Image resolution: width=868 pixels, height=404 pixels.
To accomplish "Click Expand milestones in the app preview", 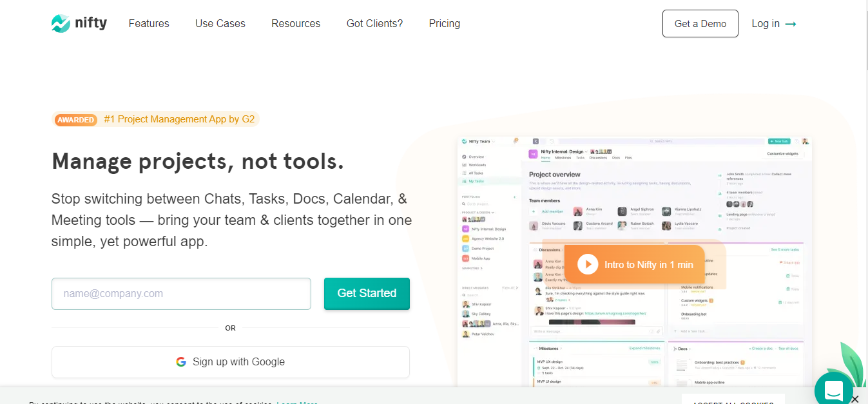I will coord(645,348).
